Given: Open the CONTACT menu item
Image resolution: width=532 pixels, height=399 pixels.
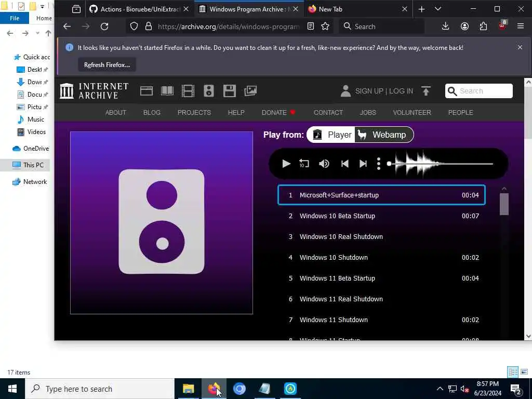Looking at the screenshot, I should (328, 112).
